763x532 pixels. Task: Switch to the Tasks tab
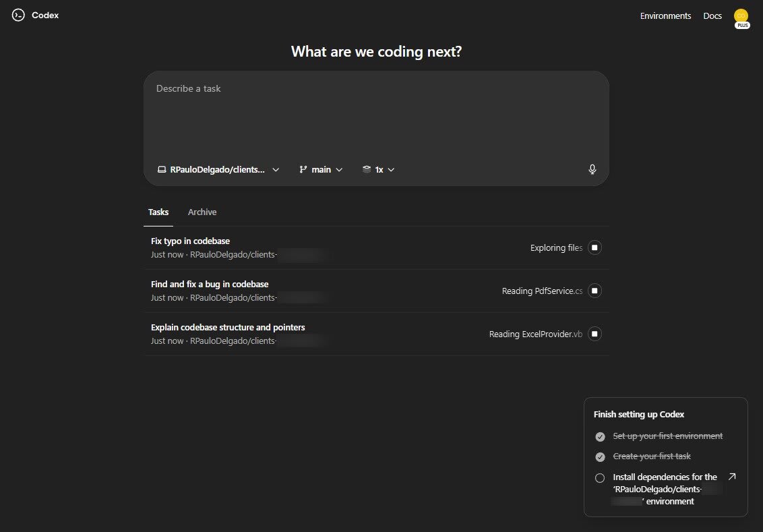tap(158, 212)
